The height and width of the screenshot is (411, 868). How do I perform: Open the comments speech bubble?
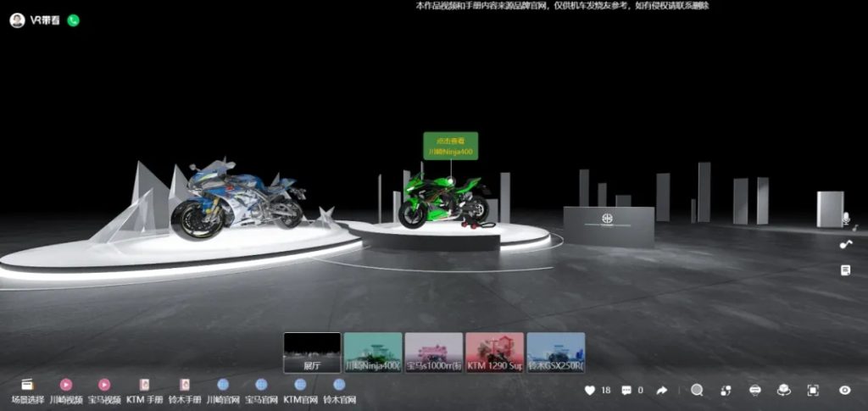pos(626,390)
